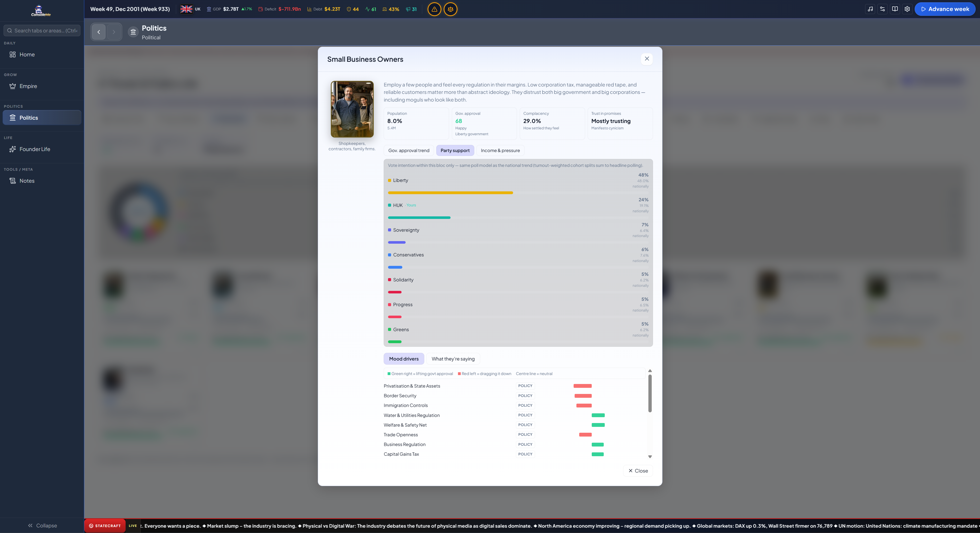
Task: Click the Advance week button
Action: click(945, 9)
